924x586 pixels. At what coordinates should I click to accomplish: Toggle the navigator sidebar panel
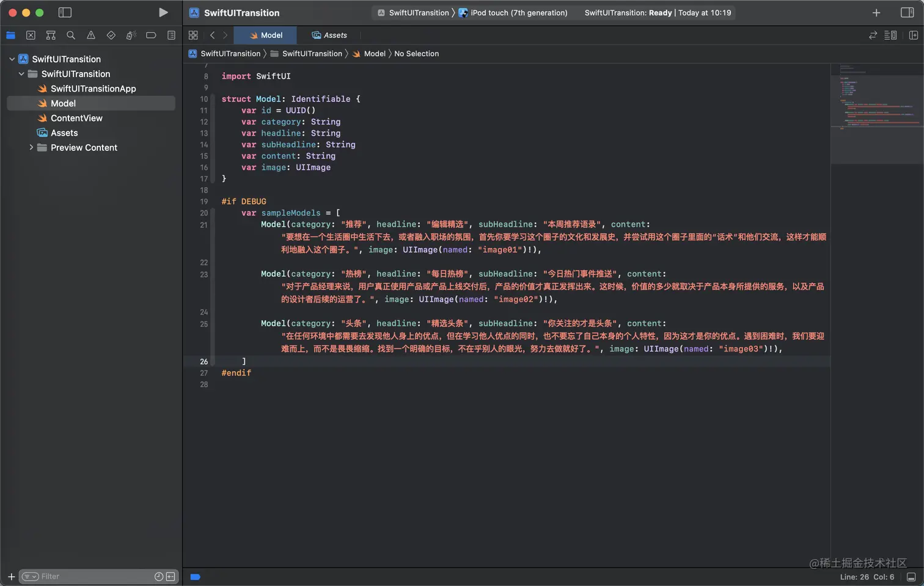(65, 12)
